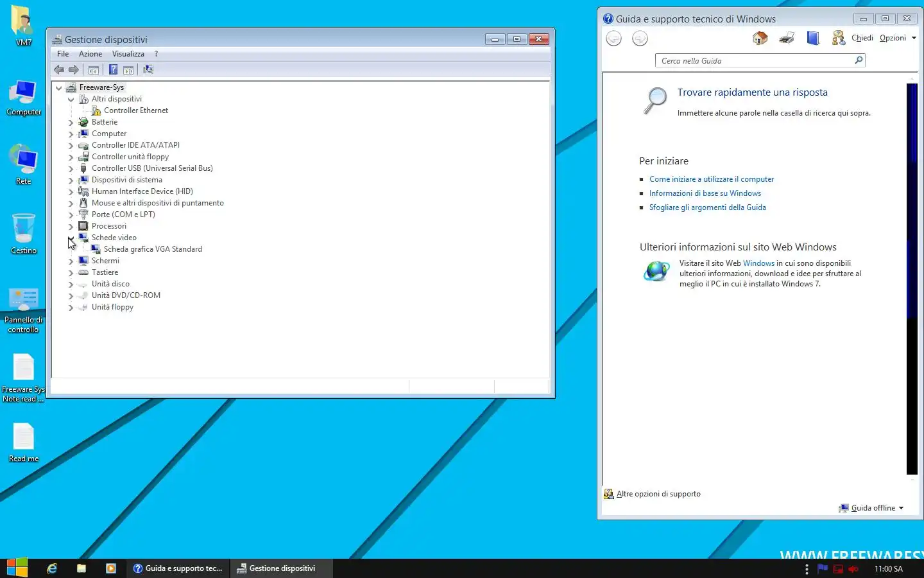Click the volume icon in the system tray
This screenshot has width=924, height=578.
[x=853, y=569]
